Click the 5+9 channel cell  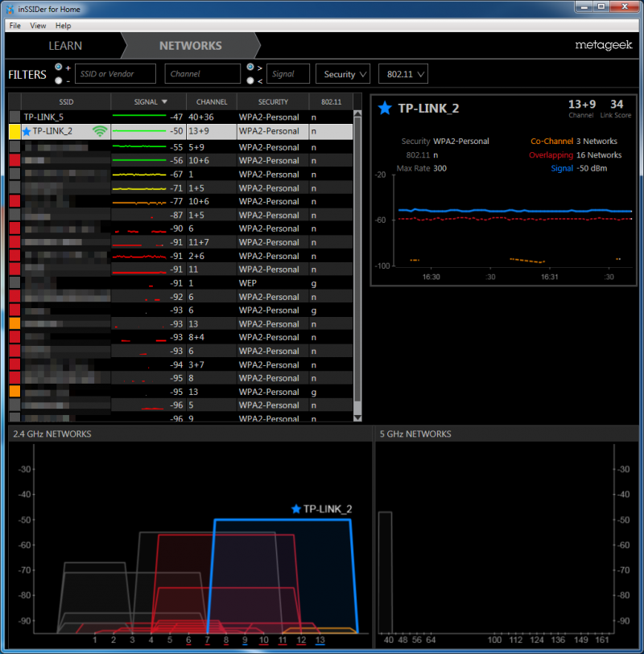(x=196, y=147)
